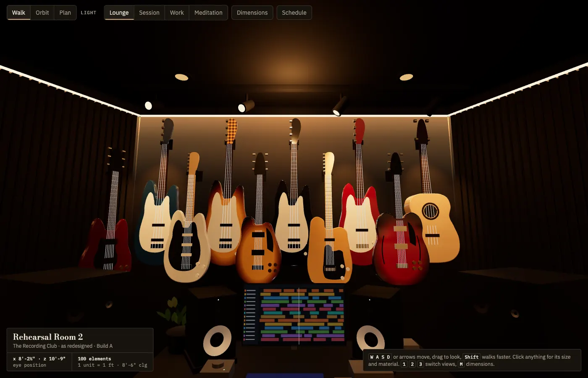Click the "LIGHT" label in toolbar
Screen dimensions: 588x378
(89, 13)
